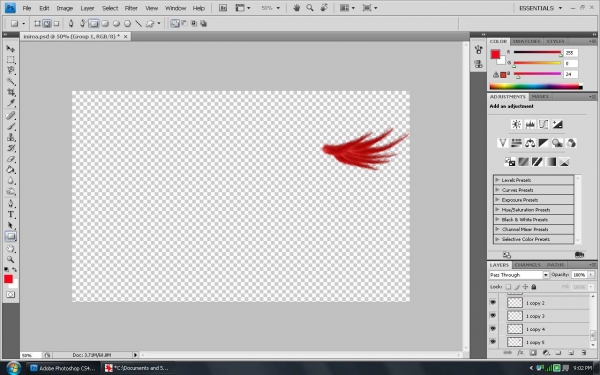Open the Essentials workspace dropdown

540,8
